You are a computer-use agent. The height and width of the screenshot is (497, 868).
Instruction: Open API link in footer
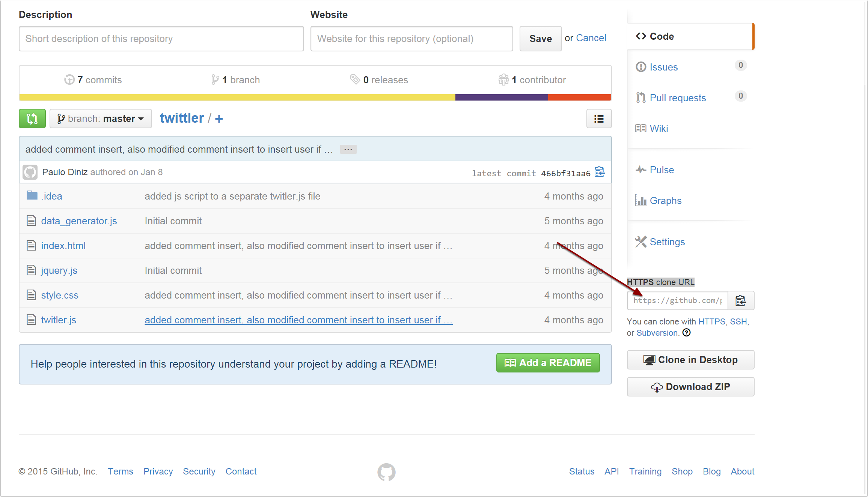pyautogui.click(x=612, y=471)
